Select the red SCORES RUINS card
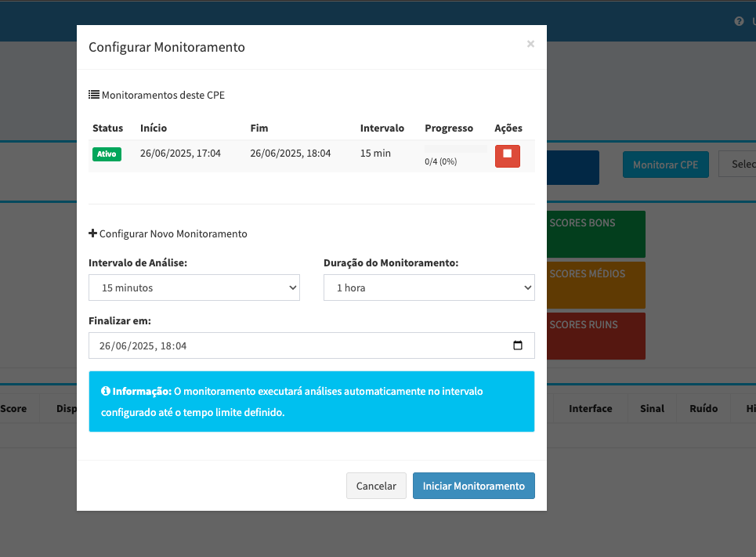This screenshot has width=756, height=557. point(595,335)
